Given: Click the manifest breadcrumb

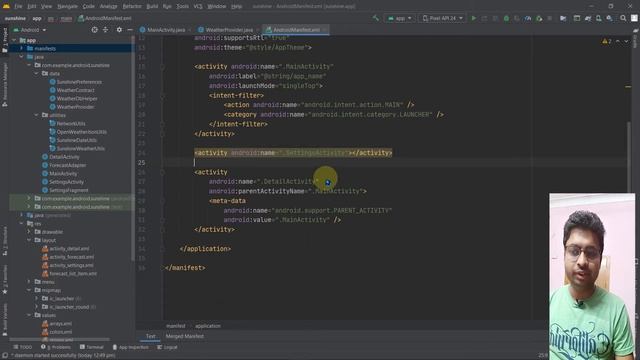Looking at the screenshot, I should [x=176, y=326].
